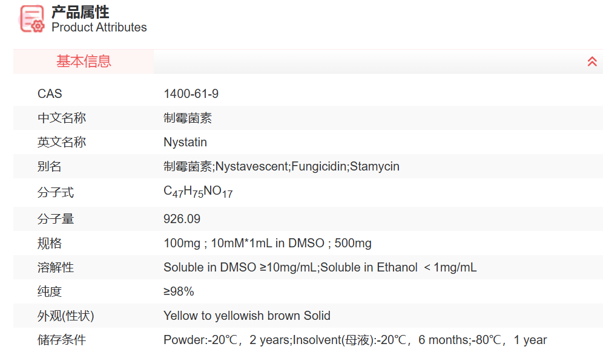The width and height of the screenshot is (603, 364).
Task: Click the storage conditions text starting with Powder
Action: pyautogui.click(x=355, y=340)
